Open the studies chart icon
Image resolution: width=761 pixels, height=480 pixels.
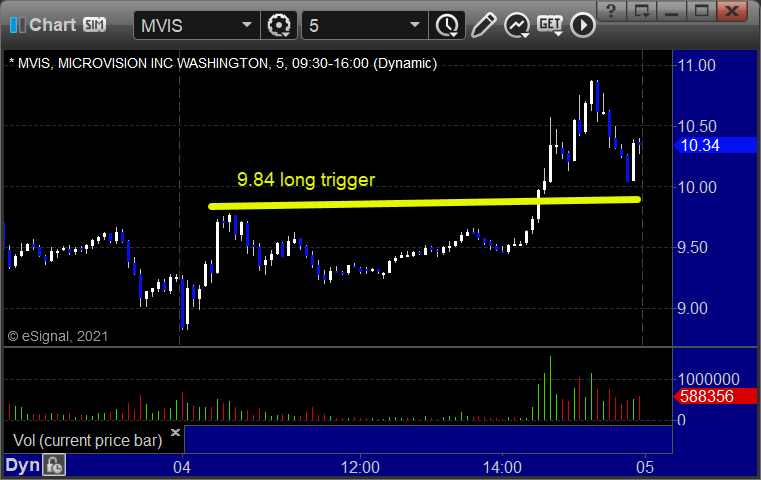(x=517, y=25)
